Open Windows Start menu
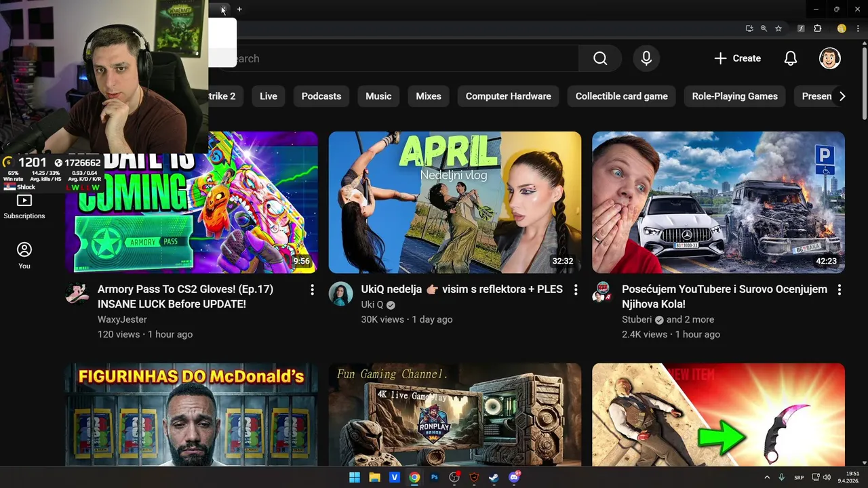868x488 pixels. coord(355,477)
